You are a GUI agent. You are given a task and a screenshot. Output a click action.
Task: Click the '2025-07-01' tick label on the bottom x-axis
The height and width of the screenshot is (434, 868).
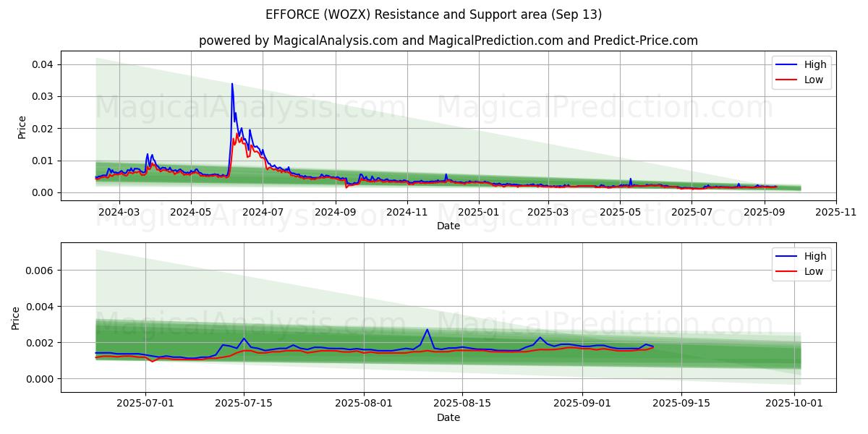click(x=147, y=404)
